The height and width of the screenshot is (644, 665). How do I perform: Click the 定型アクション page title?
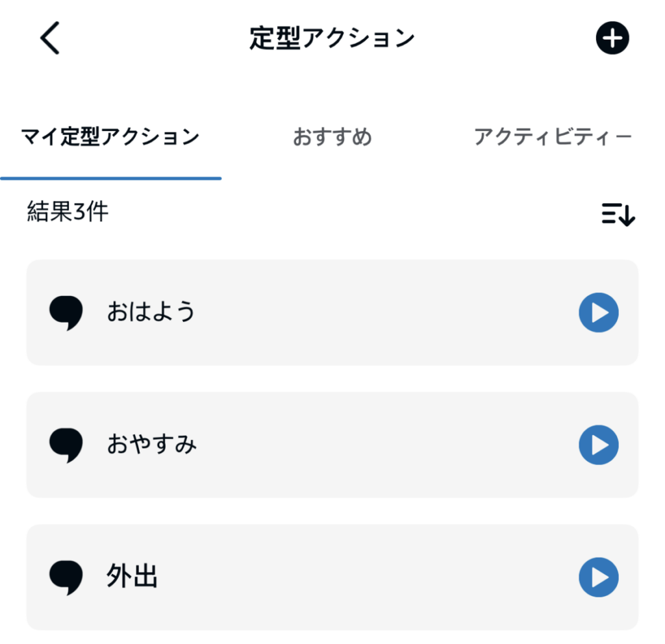(x=332, y=38)
